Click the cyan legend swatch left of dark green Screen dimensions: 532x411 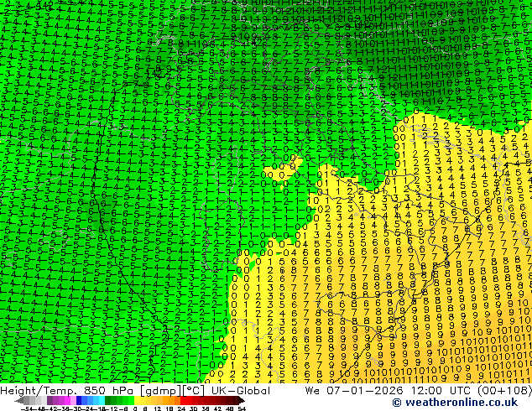pyautogui.click(x=102, y=400)
